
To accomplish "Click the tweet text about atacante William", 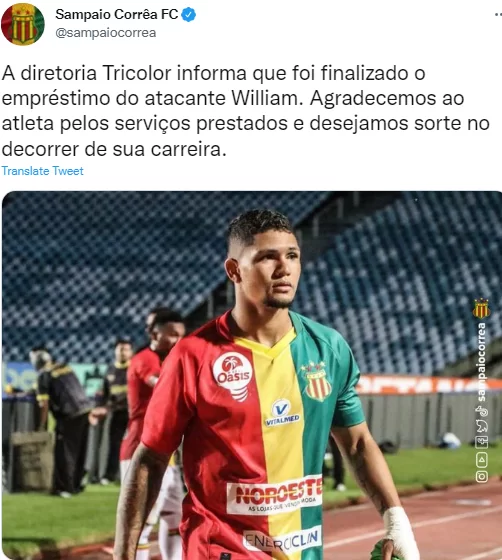I will 245,111.
